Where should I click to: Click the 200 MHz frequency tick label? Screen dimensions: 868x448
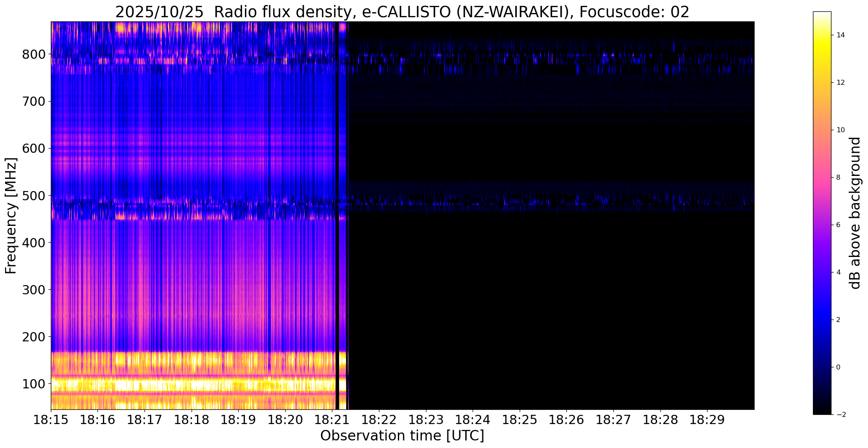tap(34, 337)
